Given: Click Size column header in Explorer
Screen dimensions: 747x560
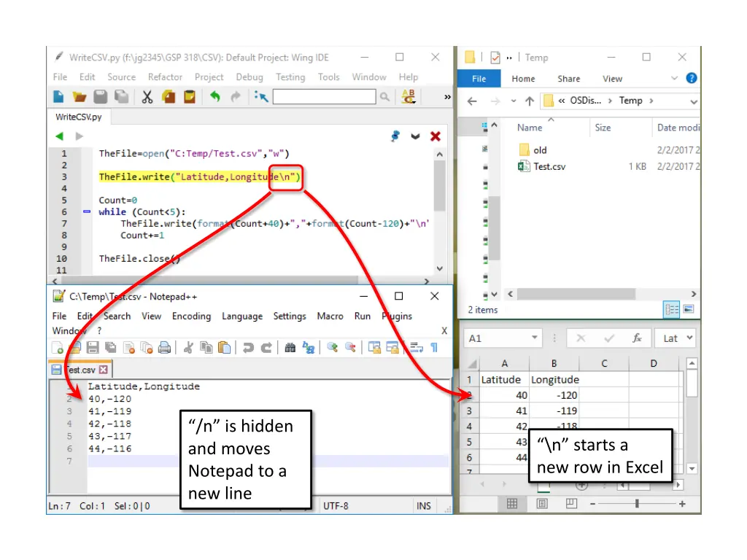Looking at the screenshot, I should [x=603, y=128].
